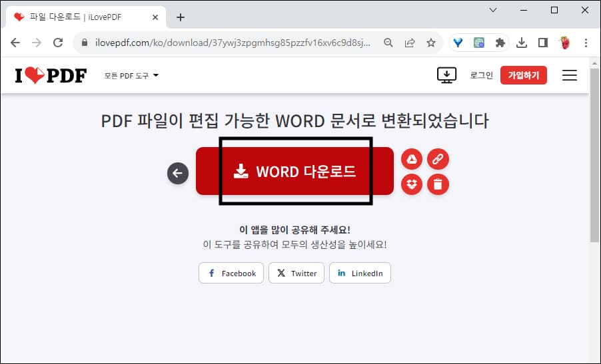Viewport: 601px width, 364px height.
Task: Open the Chrome profile avatar
Action: (564, 43)
